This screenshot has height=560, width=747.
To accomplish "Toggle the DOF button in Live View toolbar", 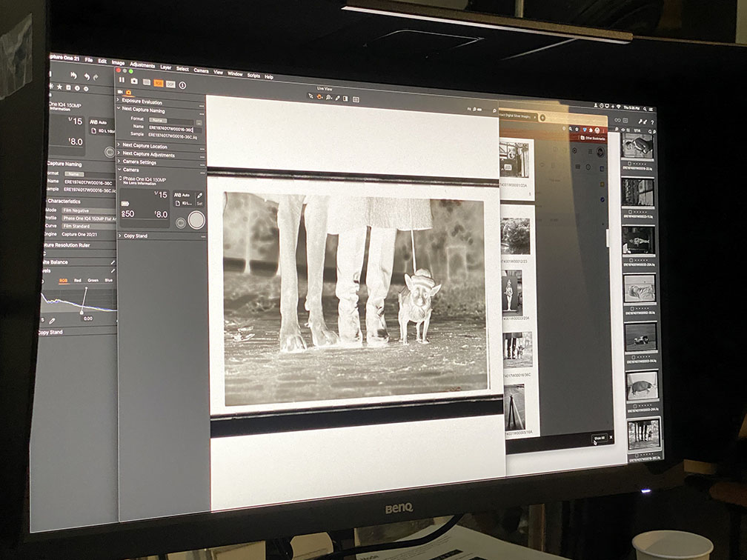I will click(x=170, y=84).
